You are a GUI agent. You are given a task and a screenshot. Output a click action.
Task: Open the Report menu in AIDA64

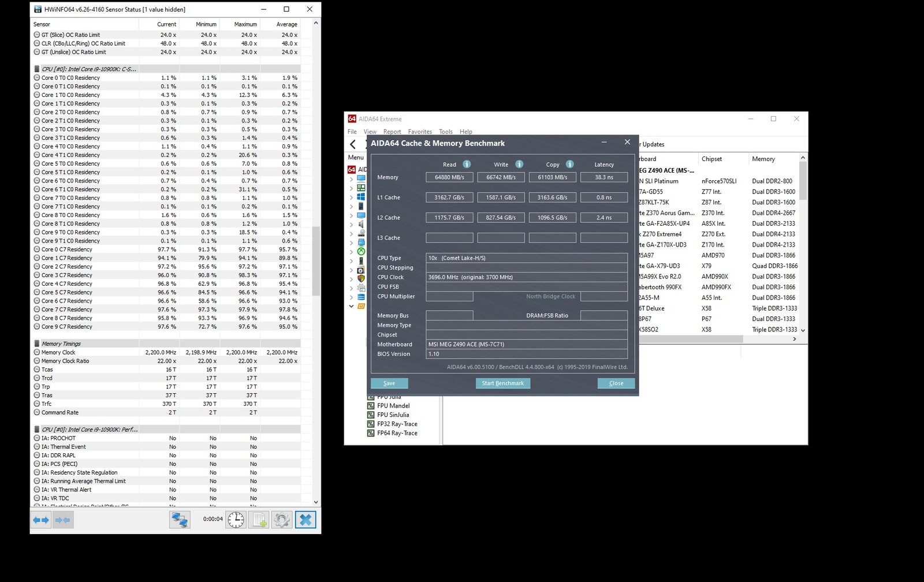392,132
